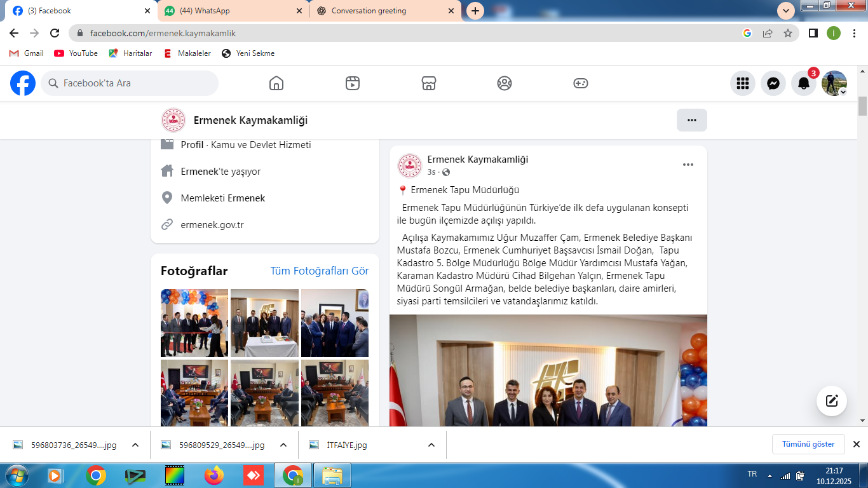The image size is (868, 488).
Task: Bookmark this page with star icon
Action: [788, 33]
